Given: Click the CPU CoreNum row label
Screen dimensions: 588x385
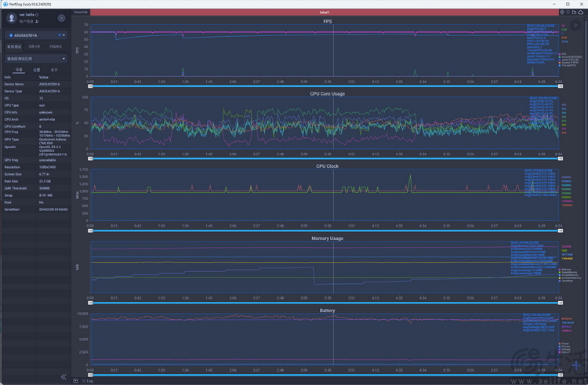Looking at the screenshot, I should (13, 127).
